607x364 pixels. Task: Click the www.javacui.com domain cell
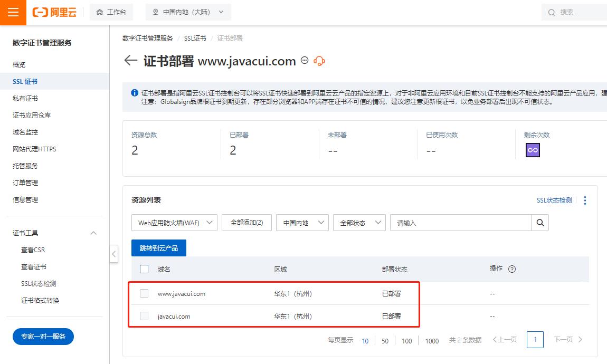tap(182, 294)
